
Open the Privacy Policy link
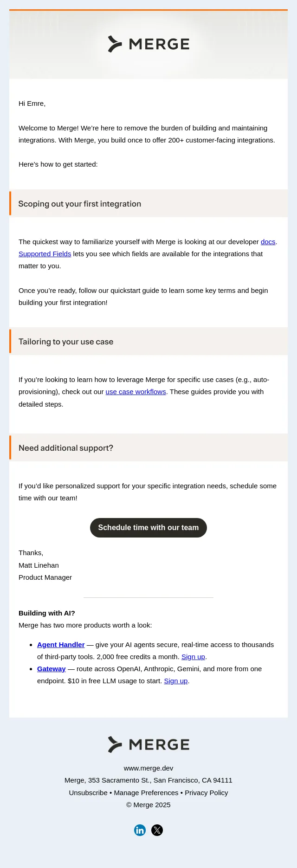[x=207, y=793]
